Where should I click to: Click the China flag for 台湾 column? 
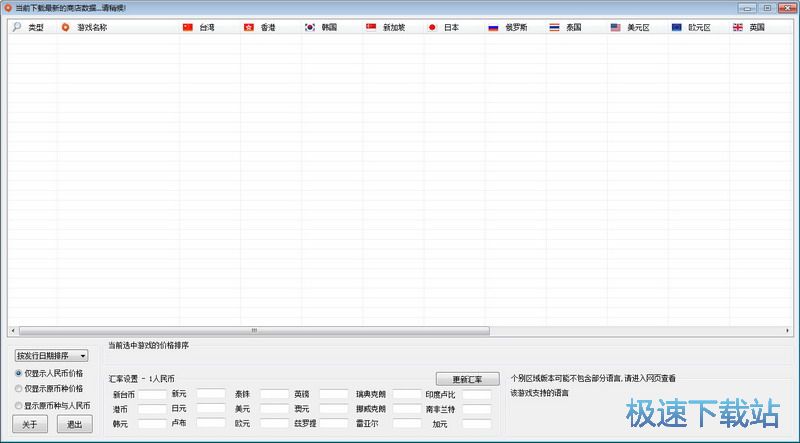(187, 27)
